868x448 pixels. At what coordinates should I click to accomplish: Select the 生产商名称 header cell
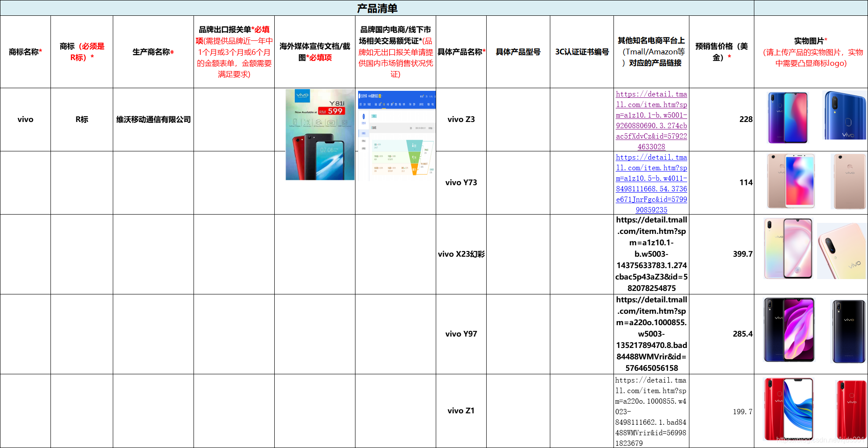point(153,52)
